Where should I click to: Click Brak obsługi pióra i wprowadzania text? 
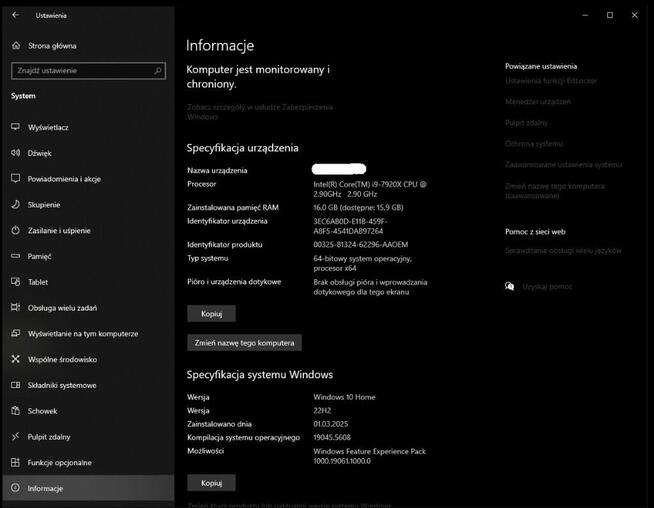coord(370,287)
